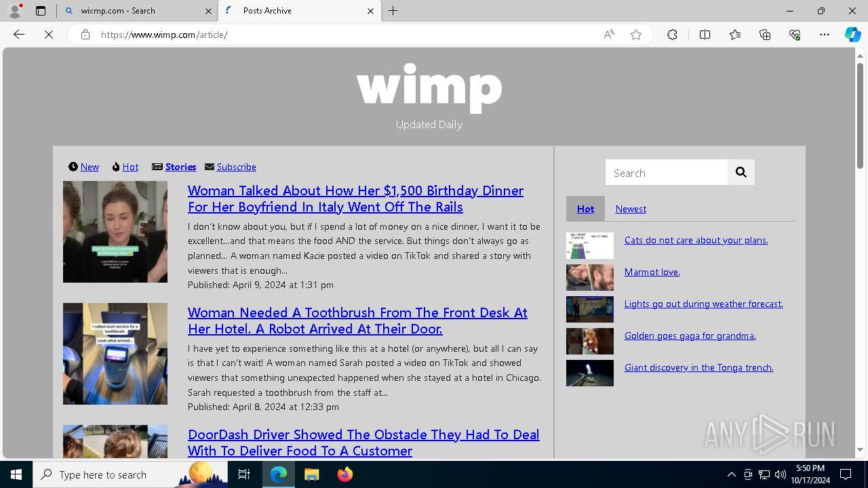Launch Firefox from taskbar
The height and width of the screenshot is (488, 868).
click(344, 474)
